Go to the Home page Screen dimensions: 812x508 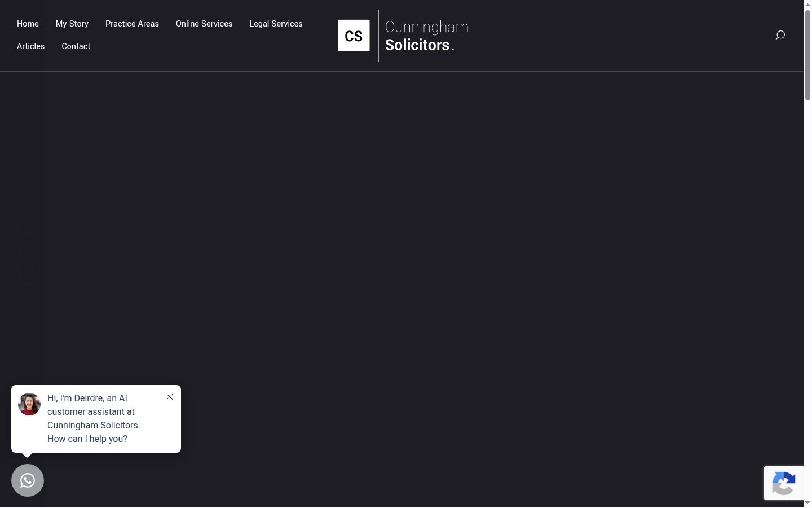28,24
